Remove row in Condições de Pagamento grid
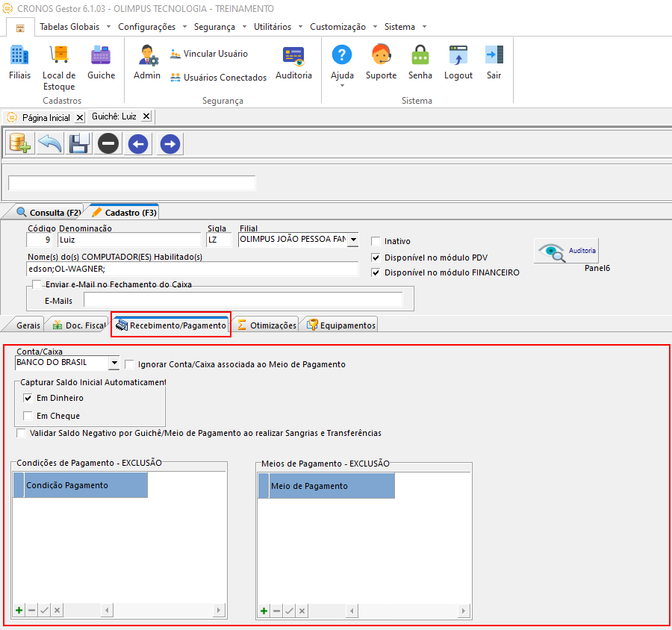This screenshot has width=672, height=630. 31,610
